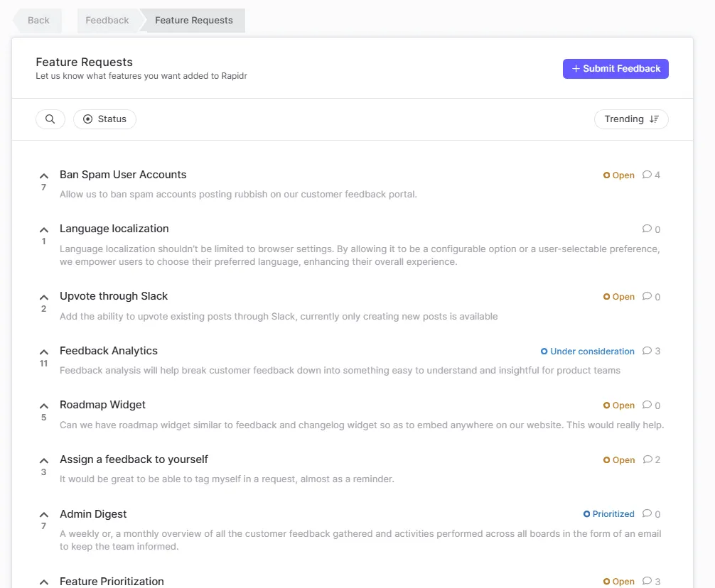Upvote the Language localization request

pos(44,229)
